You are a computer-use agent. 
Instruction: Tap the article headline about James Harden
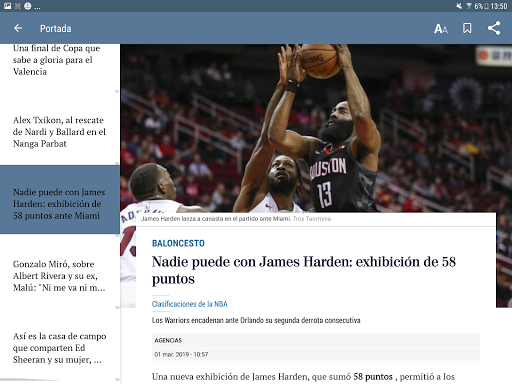pyautogui.click(x=304, y=270)
